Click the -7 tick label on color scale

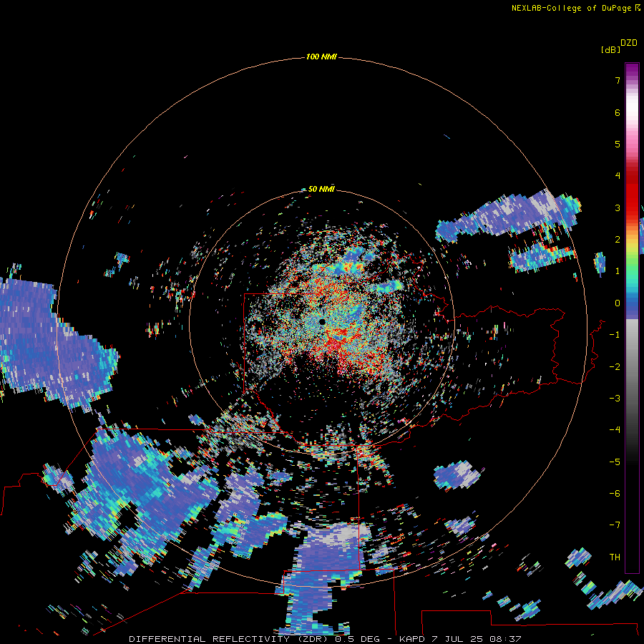615,525
